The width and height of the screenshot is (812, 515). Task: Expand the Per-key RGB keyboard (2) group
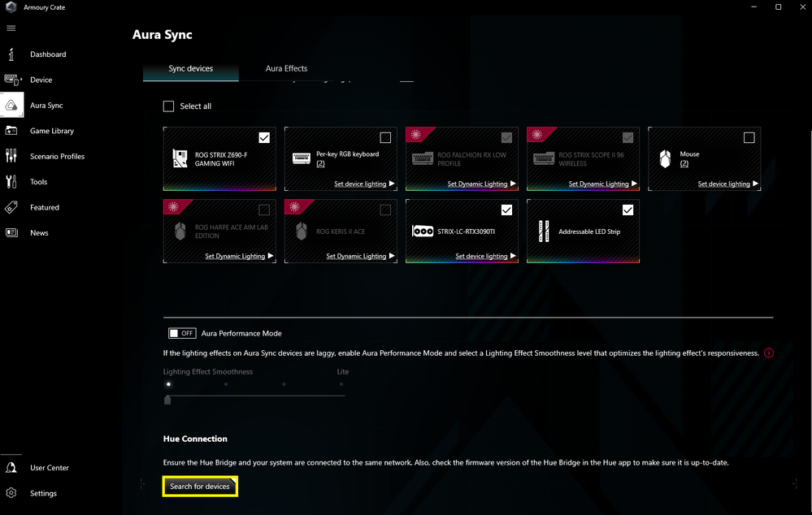point(320,163)
